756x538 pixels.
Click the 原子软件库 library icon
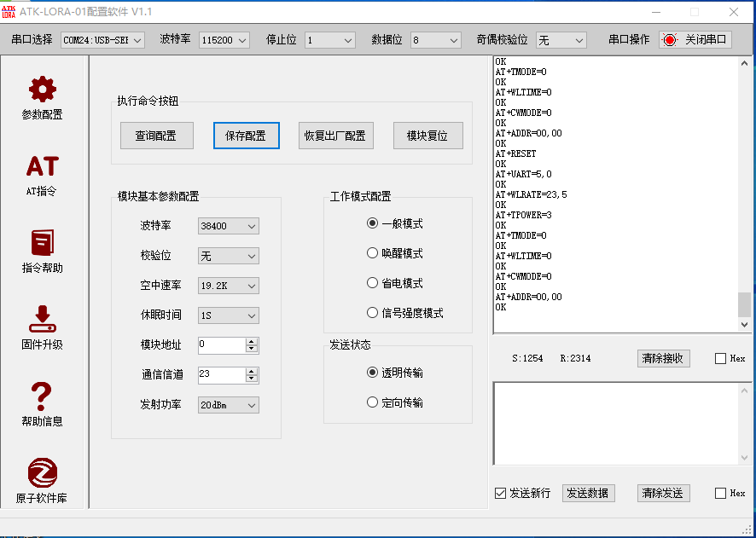point(41,471)
